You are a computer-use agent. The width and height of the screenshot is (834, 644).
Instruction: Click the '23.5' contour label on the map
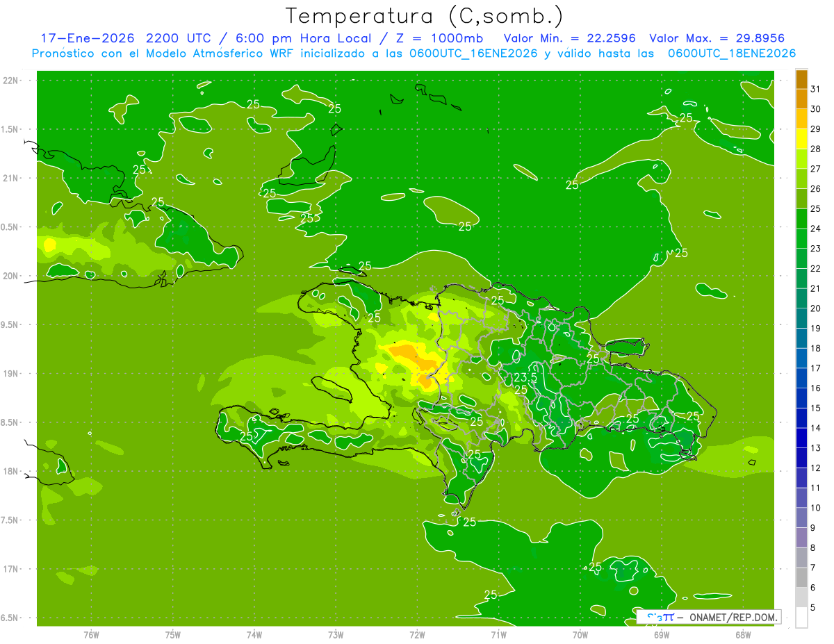[525, 377]
